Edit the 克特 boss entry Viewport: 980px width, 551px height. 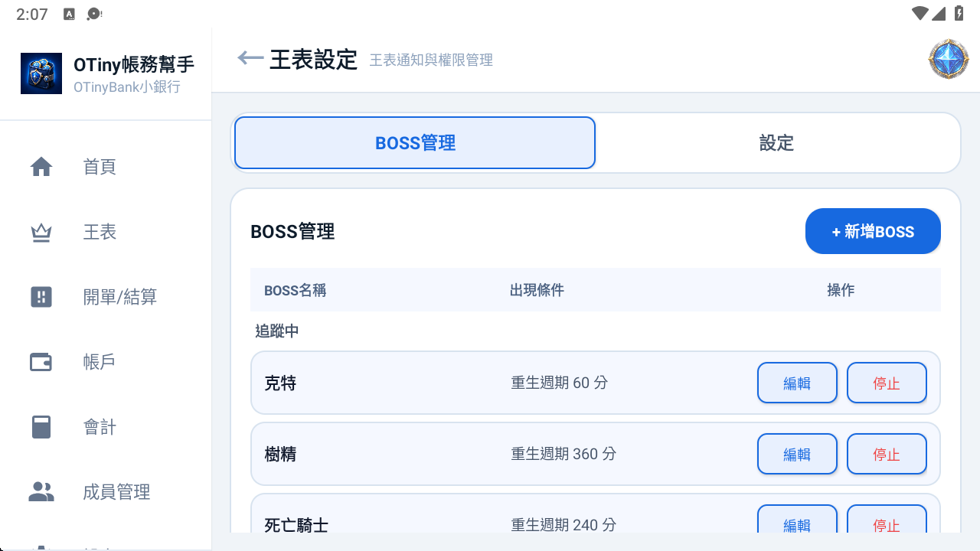pos(797,383)
